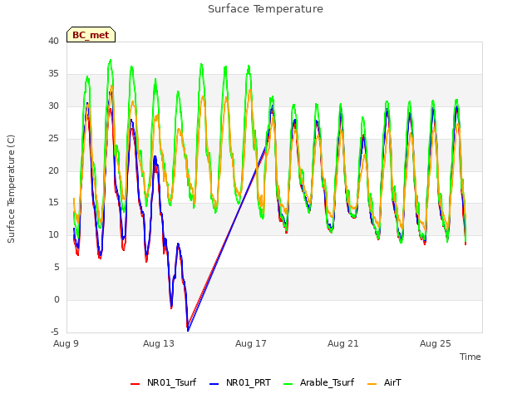Click the straight blue interpolation line segment

(227, 238)
